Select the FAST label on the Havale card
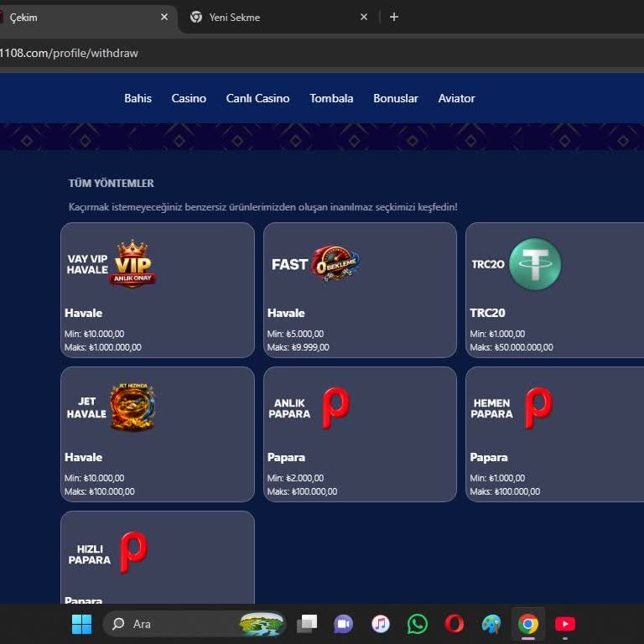 point(289,264)
